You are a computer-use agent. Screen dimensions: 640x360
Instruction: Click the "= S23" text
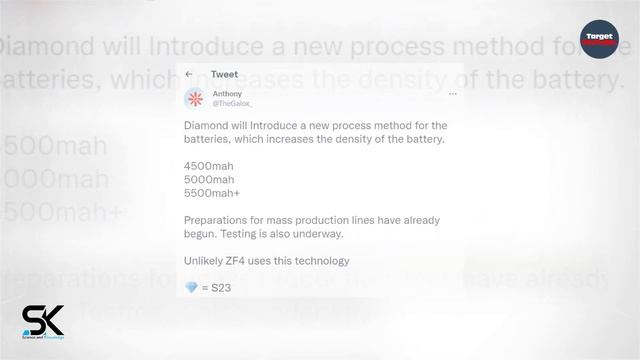(216, 288)
